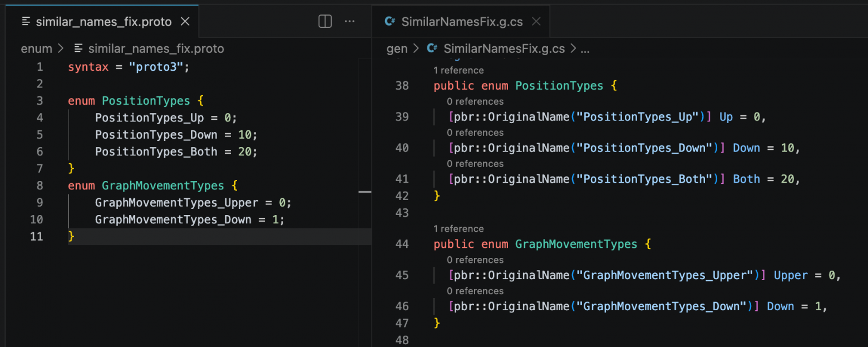
Task: Click the Down member on C# line 46
Action: (781, 306)
